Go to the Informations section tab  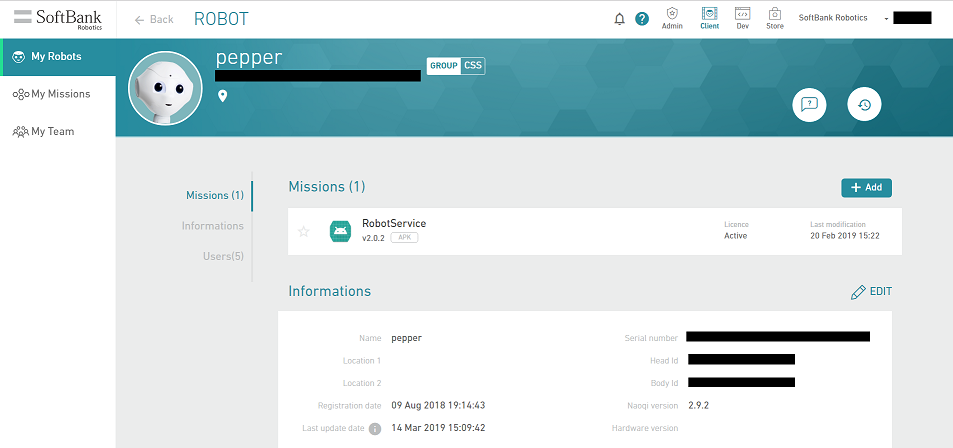click(212, 226)
